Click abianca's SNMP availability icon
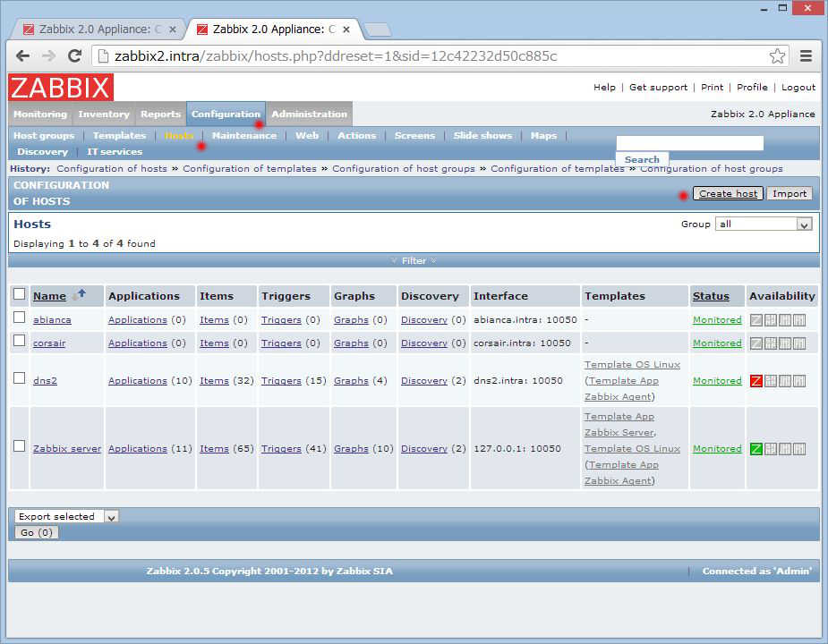 pyautogui.click(x=771, y=320)
